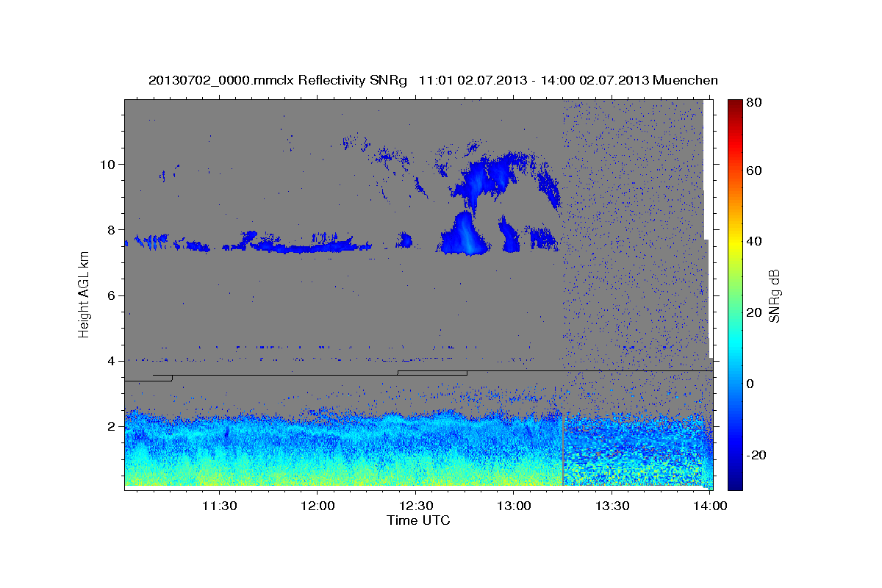Viewport: 882px width, 588px height.
Task: Select the 'Time UTC' x-axis label
Action: click(x=418, y=520)
